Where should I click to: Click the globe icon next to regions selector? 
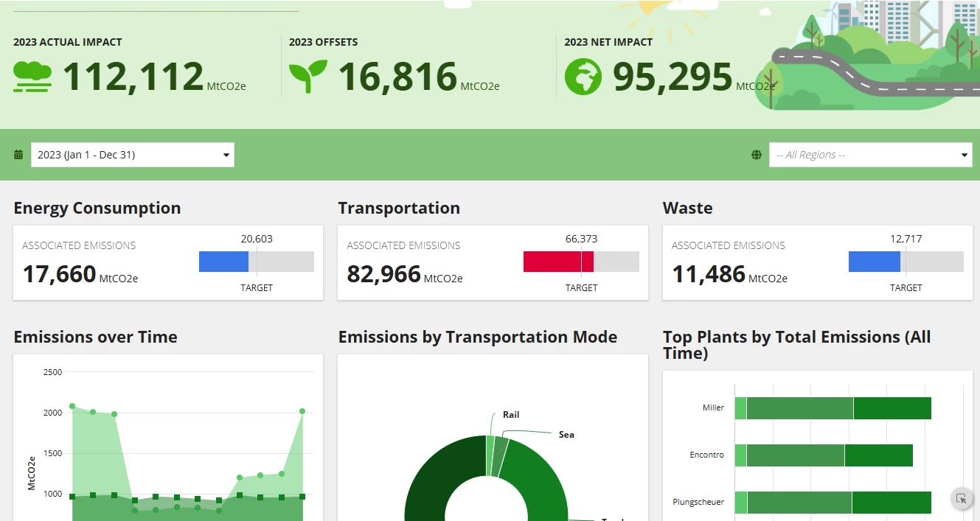pos(757,155)
